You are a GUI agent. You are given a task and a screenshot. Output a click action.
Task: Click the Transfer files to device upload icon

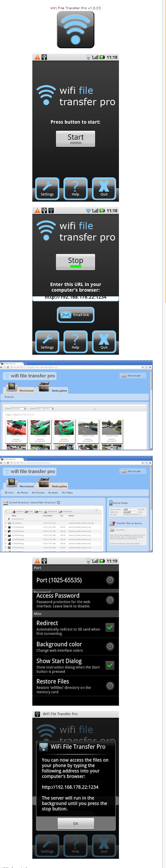[x=113, y=523]
